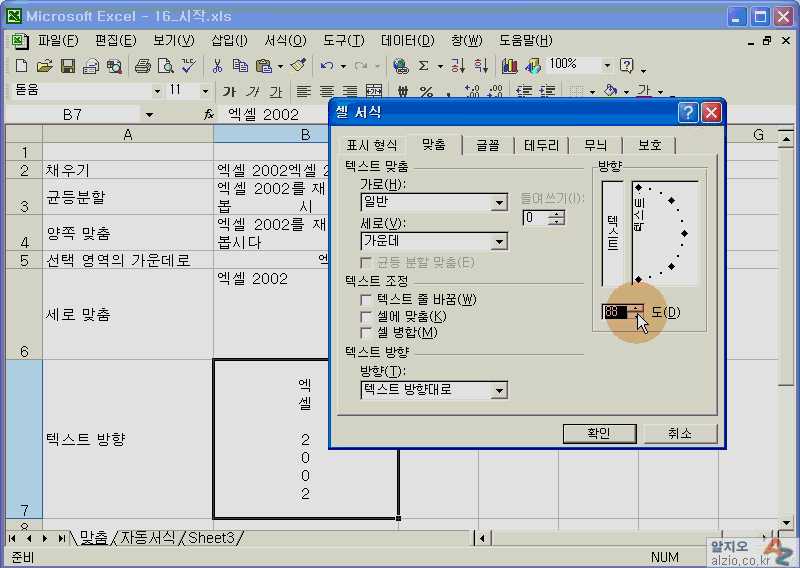
Task: Cut with the scissors icon
Action: tap(217, 66)
